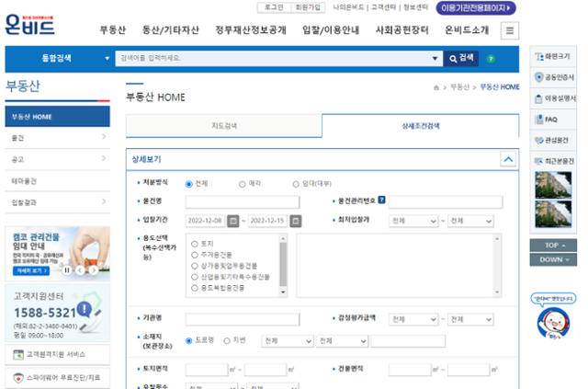The width and height of the screenshot is (588, 389).
Task: Show next banner slide
Action: (94, 270)
